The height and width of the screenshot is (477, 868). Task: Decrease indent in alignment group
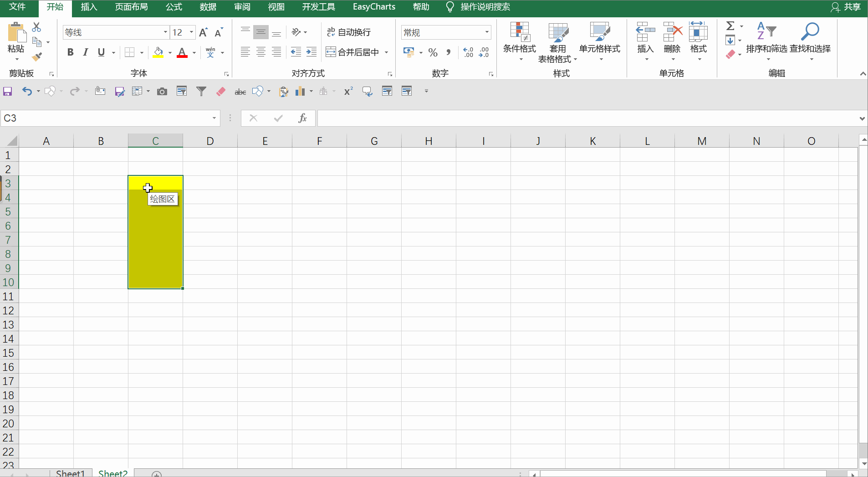[x=296, y=52]
